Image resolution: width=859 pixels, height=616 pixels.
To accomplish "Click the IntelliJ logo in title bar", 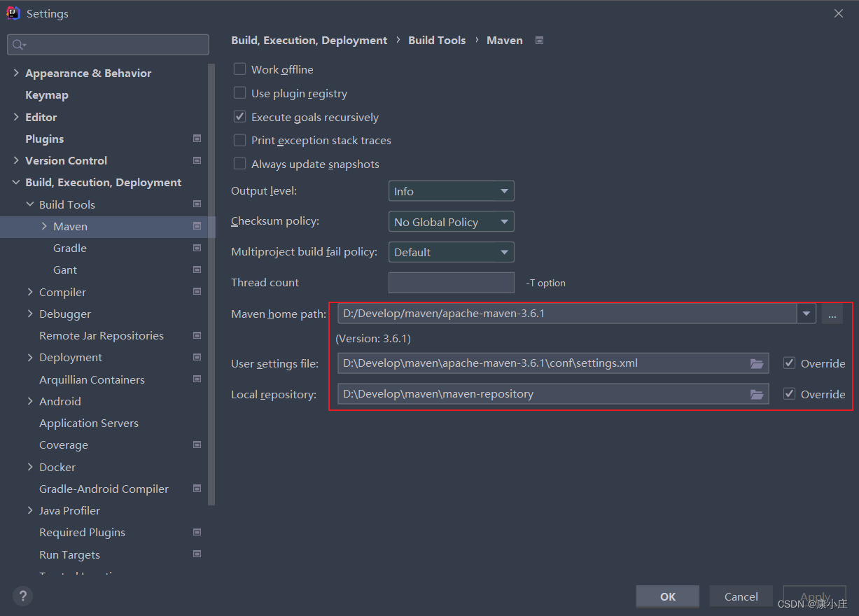I will [x=13, y=13].
